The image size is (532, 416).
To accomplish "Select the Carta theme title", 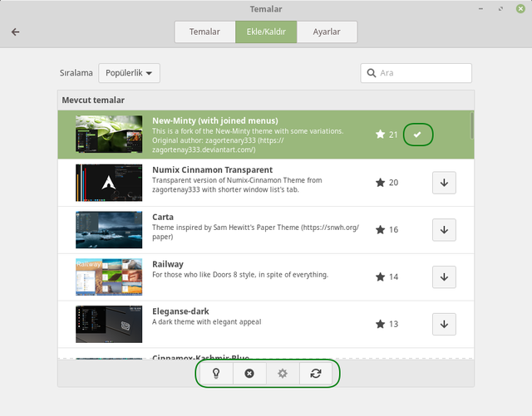I will [x=163, y=217].
